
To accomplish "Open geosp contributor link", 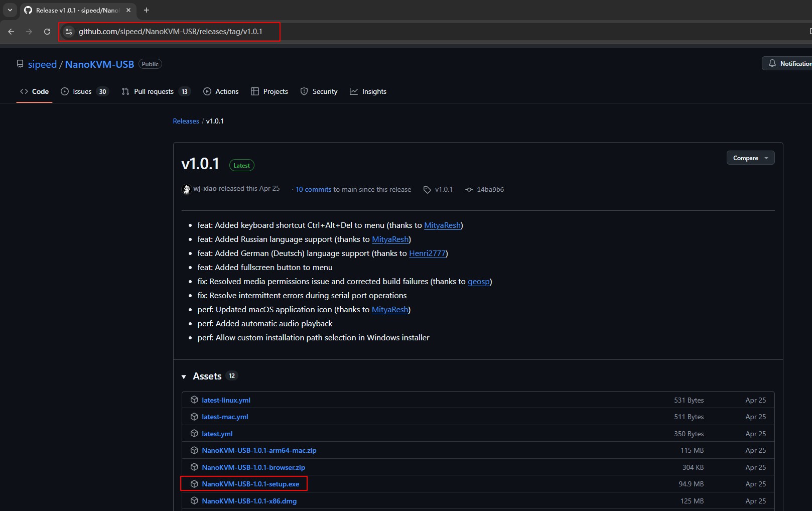I will [479, 282].
